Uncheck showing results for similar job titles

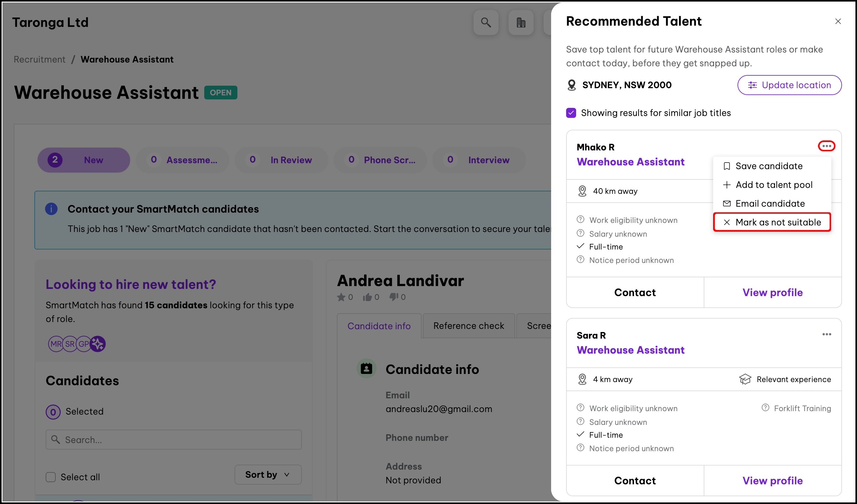tap(571, 113)
